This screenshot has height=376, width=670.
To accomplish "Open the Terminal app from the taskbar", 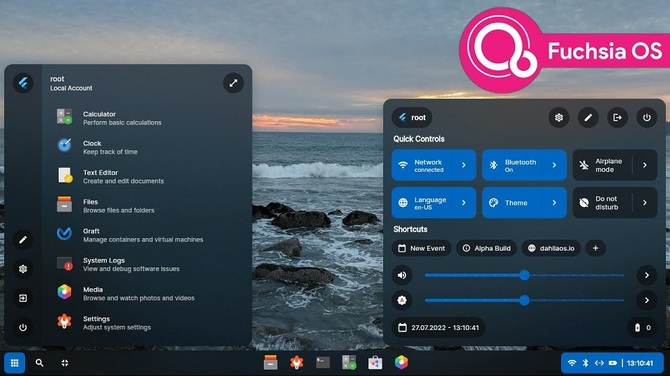I will 323,363.
